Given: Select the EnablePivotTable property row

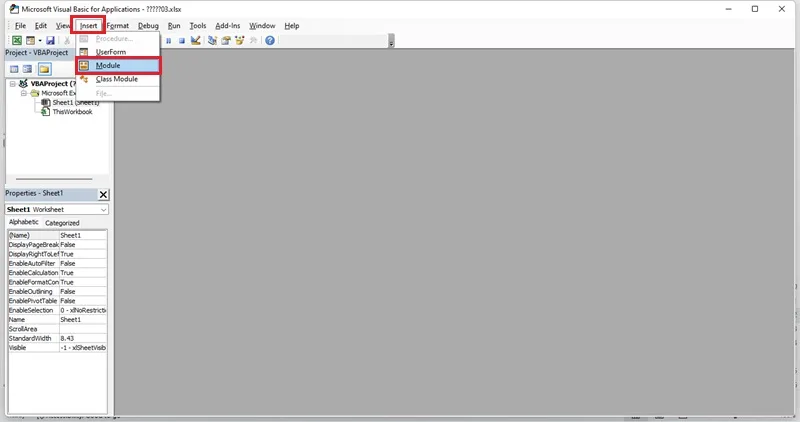Looking at the screenshot, I should pos(57,301).
